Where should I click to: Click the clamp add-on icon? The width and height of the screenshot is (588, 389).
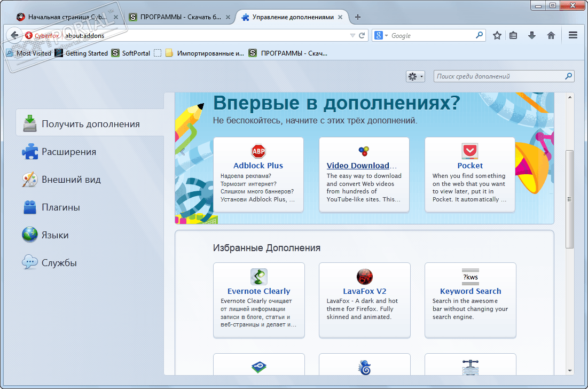click(x=471, y=367)
